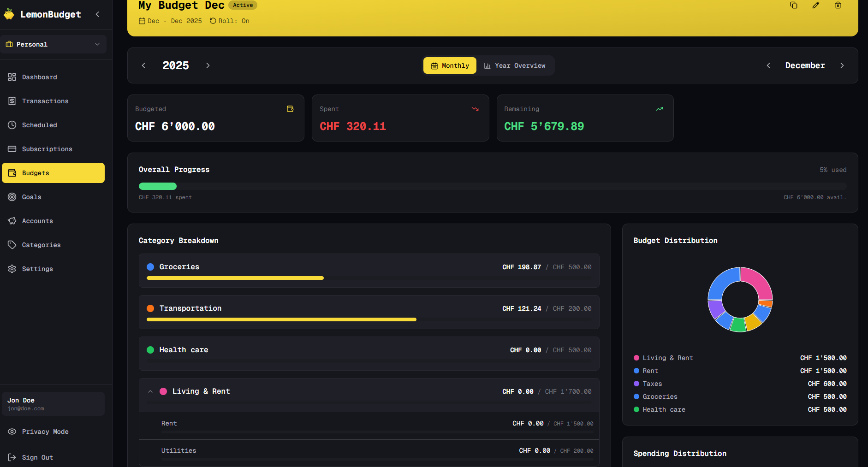Switch to Year Overview view
This screenshot has height=467, width=868.
515,65
